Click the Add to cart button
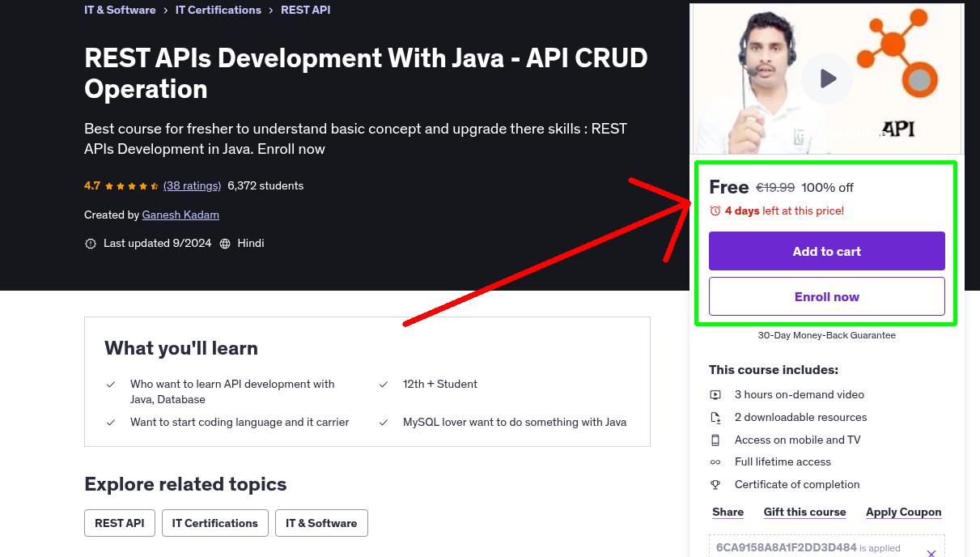Image resolution: width=980 pixels, height=557 pixels. point(826,251)
